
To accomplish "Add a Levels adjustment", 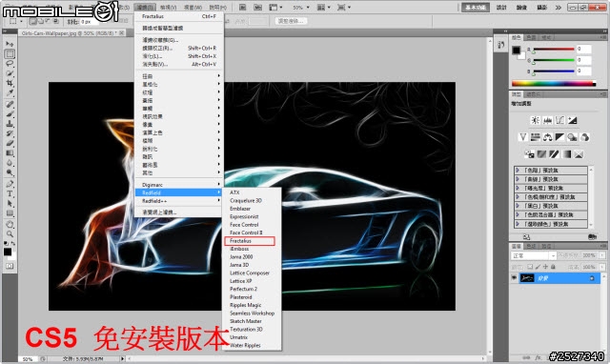I will 548,120.
